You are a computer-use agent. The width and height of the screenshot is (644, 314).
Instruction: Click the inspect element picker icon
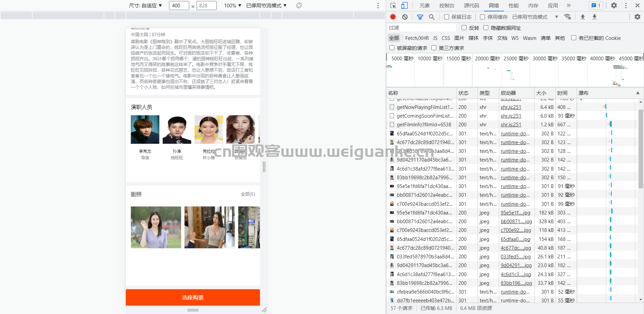pyautogui.click(x=393, y=5)
